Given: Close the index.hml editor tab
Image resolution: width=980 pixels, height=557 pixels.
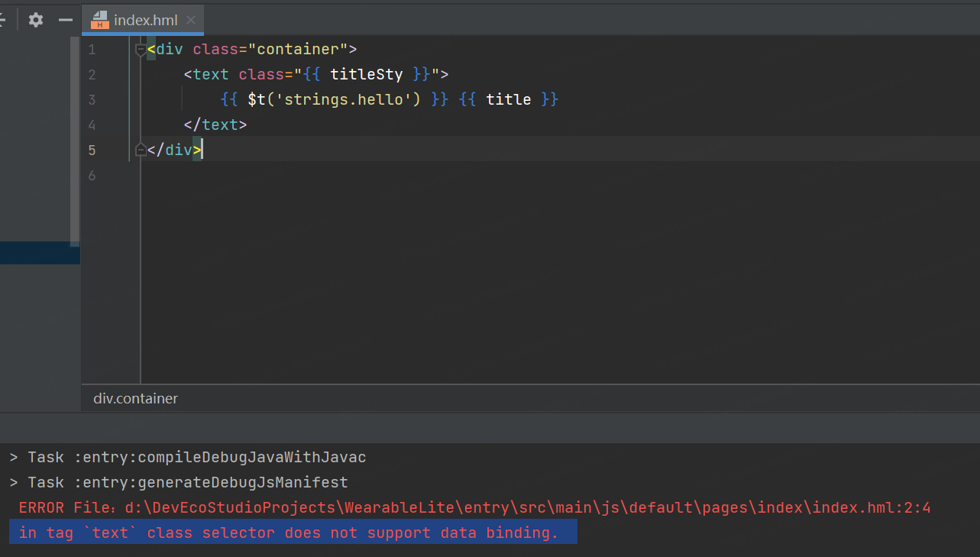Looking at the screenshot, I should [191, 20].
